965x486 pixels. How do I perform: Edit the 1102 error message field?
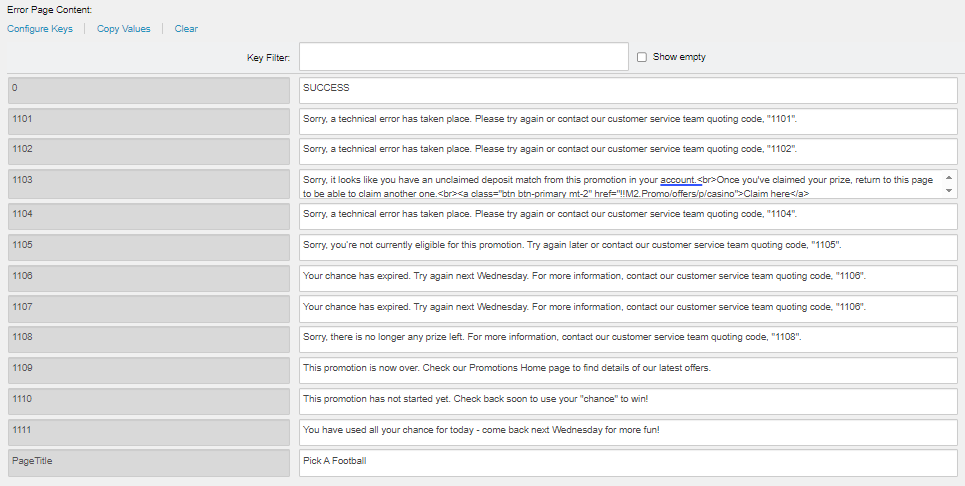pos(628,151)
